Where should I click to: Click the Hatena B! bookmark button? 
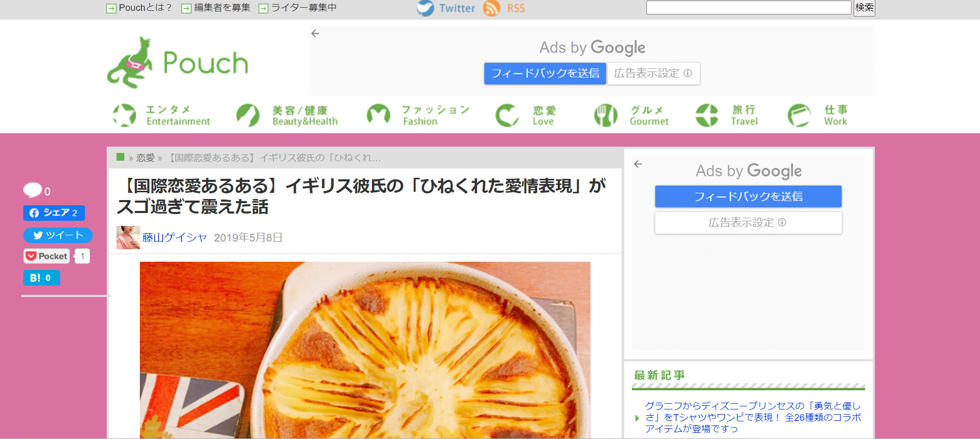pos(41,278)
